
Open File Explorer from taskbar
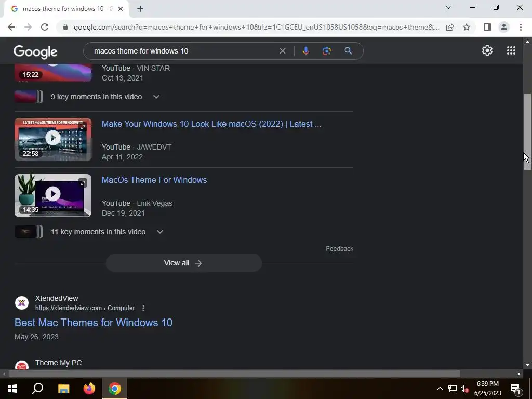tap(63, 389)
